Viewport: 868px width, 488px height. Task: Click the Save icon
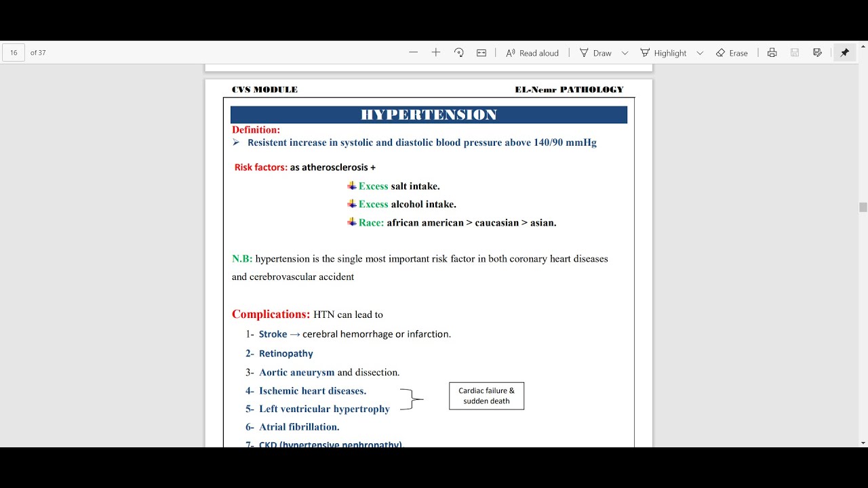point(795,52)
